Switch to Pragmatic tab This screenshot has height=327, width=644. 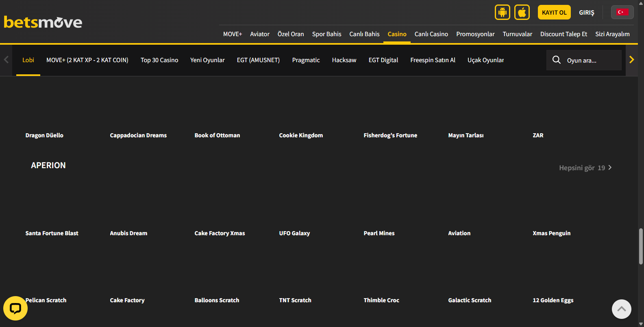tap(306, 60)
